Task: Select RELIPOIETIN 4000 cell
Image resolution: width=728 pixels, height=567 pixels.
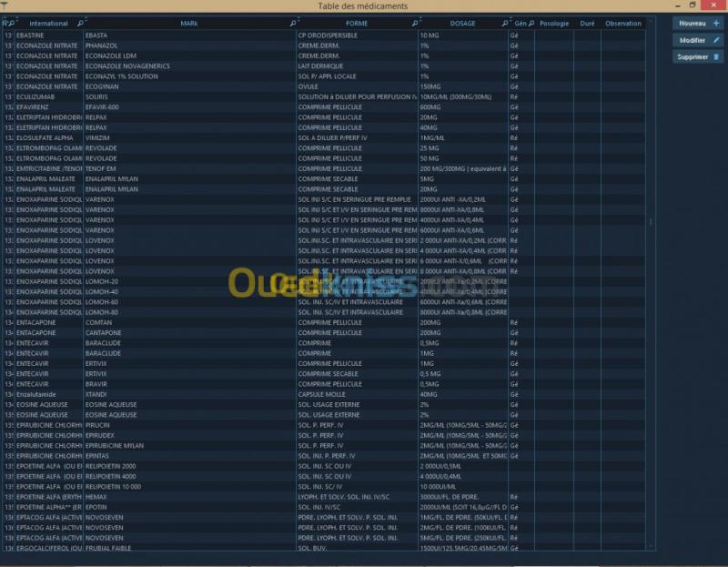Action: point(189,476)
